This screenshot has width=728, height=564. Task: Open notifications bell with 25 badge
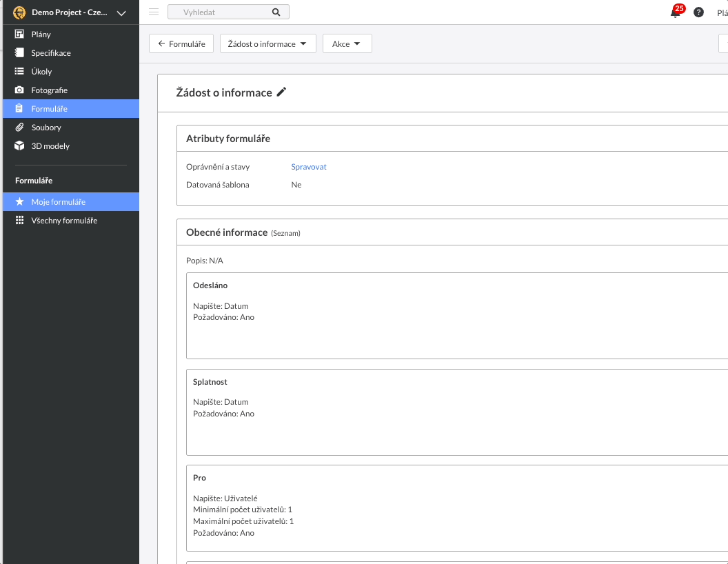pyautogui.click(x=676, y=12)
